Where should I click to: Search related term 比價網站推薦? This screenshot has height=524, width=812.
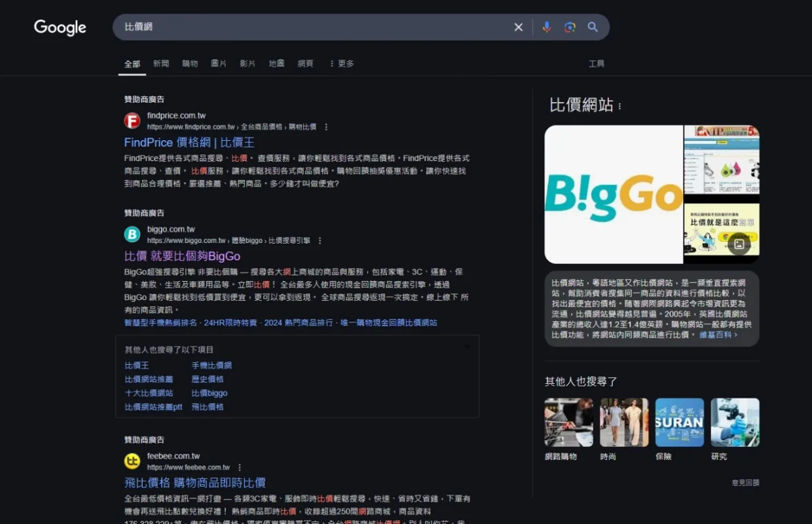click(149, 379)
